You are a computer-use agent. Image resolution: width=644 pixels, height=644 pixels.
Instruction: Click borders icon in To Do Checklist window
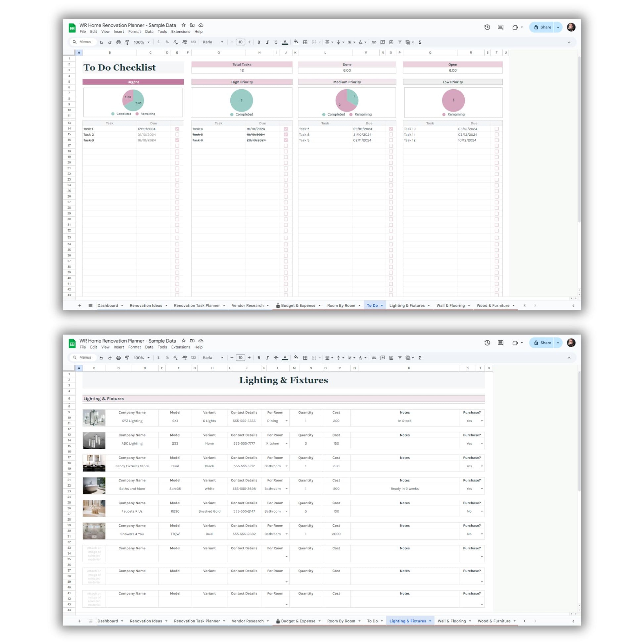[305, 42]
